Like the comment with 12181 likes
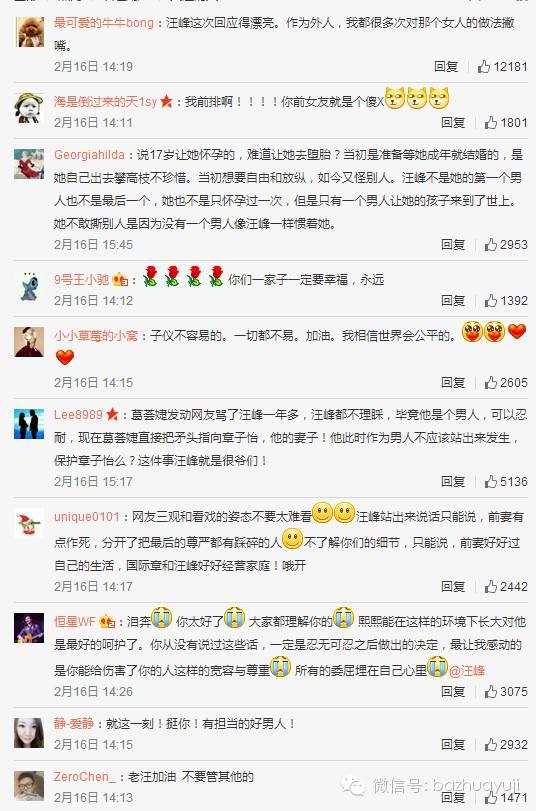The image size is (536, 811). (483, 66)
